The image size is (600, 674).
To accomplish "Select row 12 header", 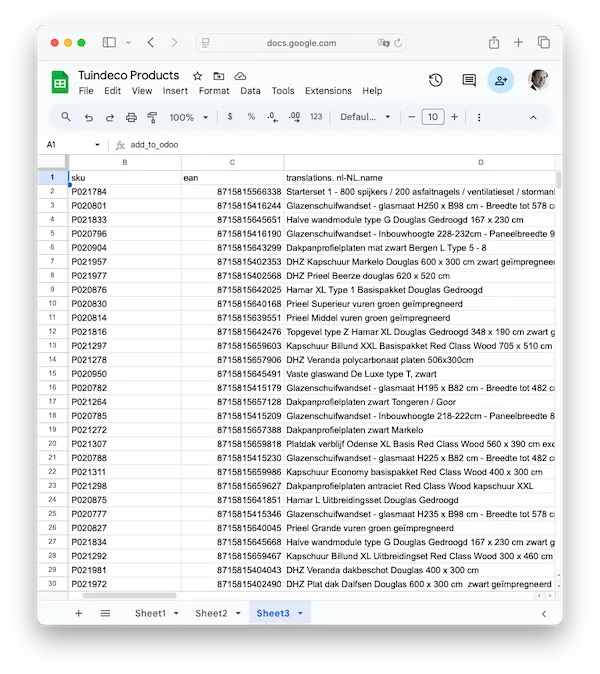I will [52, 331].
